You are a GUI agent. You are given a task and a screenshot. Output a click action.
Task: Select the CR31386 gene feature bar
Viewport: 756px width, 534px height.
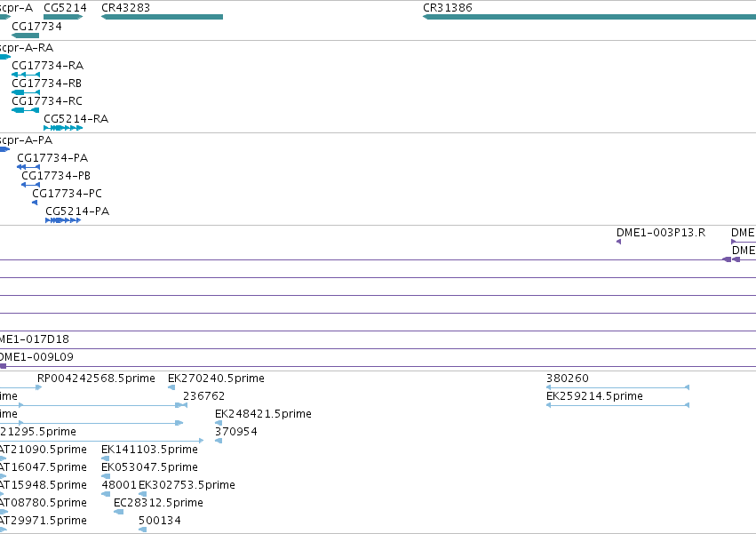(x=589, y=17)
